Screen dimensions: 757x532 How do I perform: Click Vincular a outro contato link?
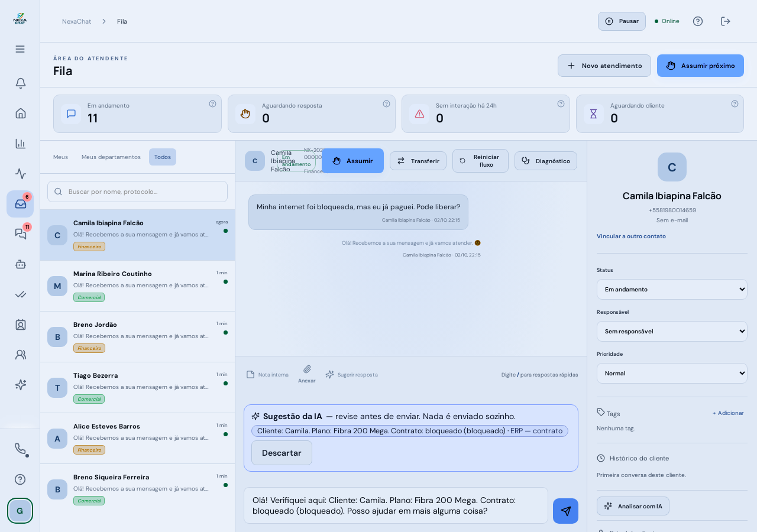(x=631, y=236)
